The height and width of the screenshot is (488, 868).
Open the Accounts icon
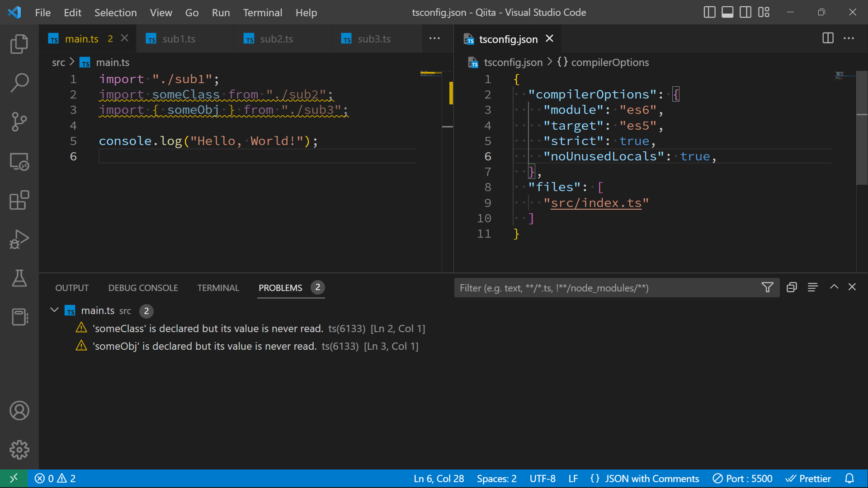(x=19, y=410)
